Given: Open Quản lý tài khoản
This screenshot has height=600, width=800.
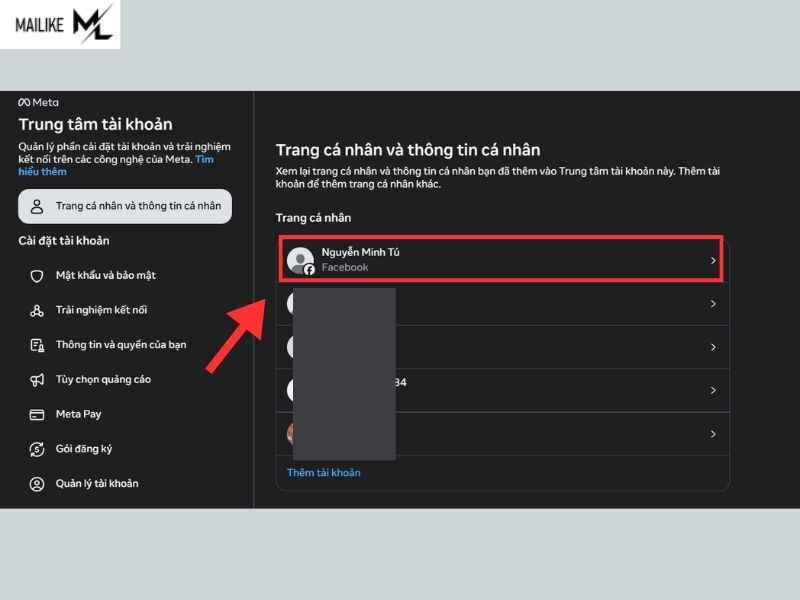Looking at the screenshot, I should (97, 484).
